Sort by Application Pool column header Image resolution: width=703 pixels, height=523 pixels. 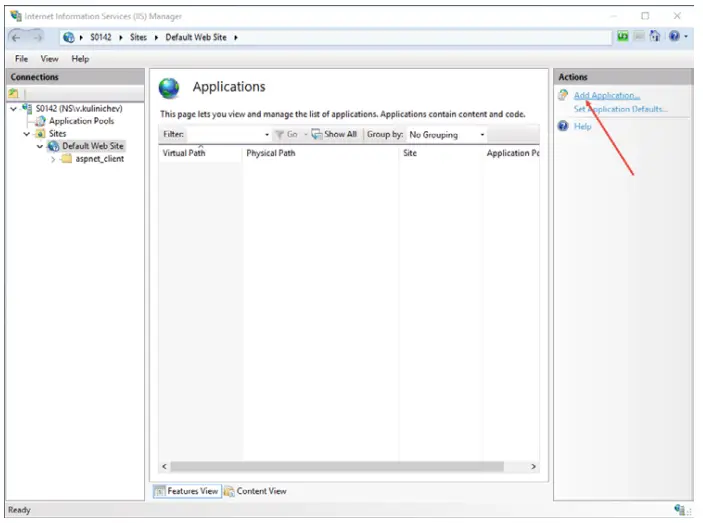pyautogui.click(x=512, y=153)
